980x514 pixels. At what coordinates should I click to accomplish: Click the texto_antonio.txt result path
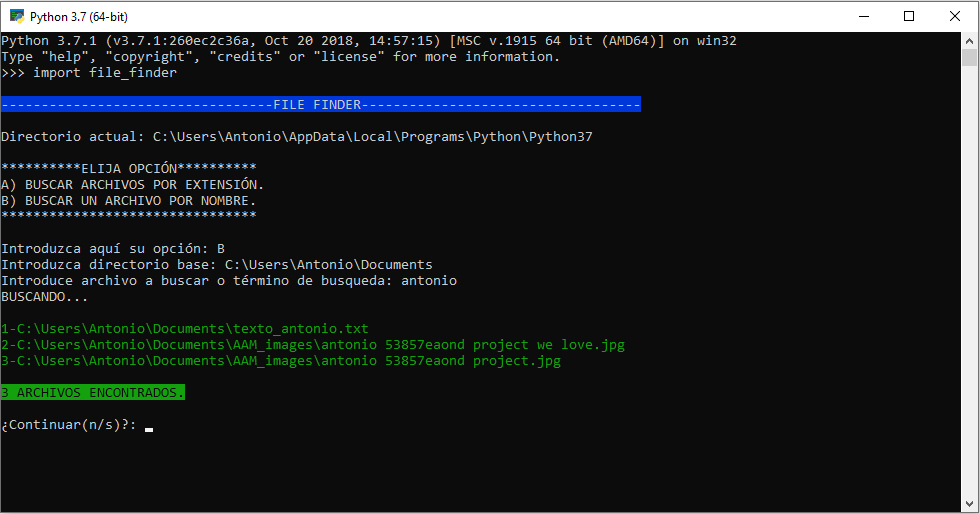coord(185,329)
